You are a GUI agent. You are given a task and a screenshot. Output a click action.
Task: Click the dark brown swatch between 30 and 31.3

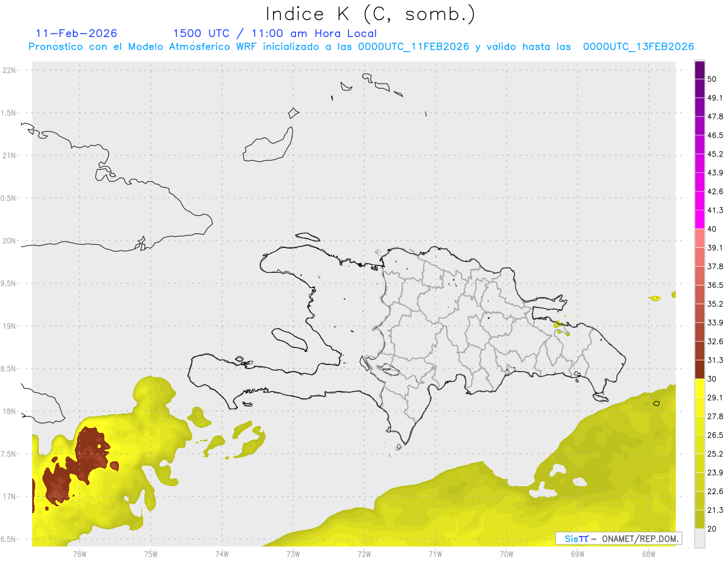coord(700,369)
